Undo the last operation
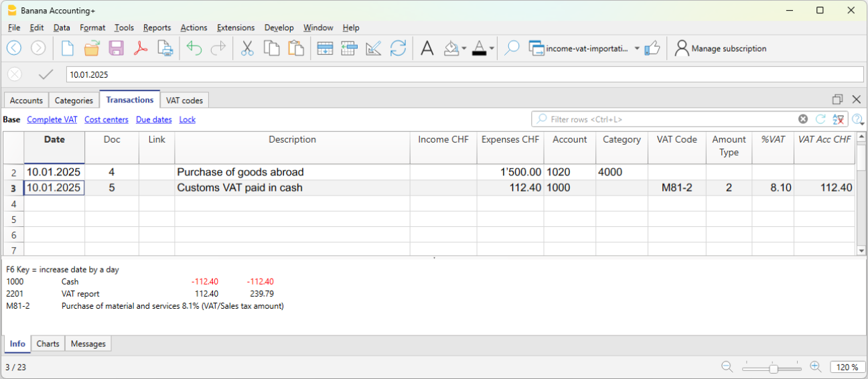Viewport: 868px width, 379px height. point(194,48)
